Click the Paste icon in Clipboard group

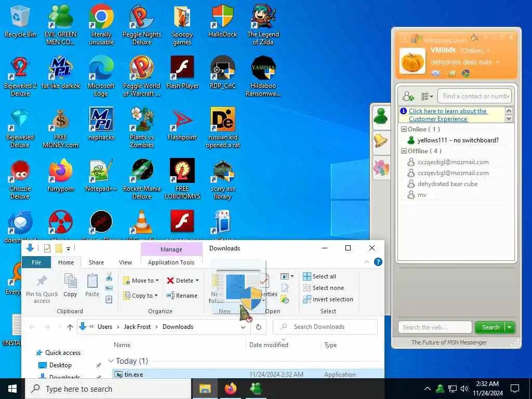click(92, 285)
